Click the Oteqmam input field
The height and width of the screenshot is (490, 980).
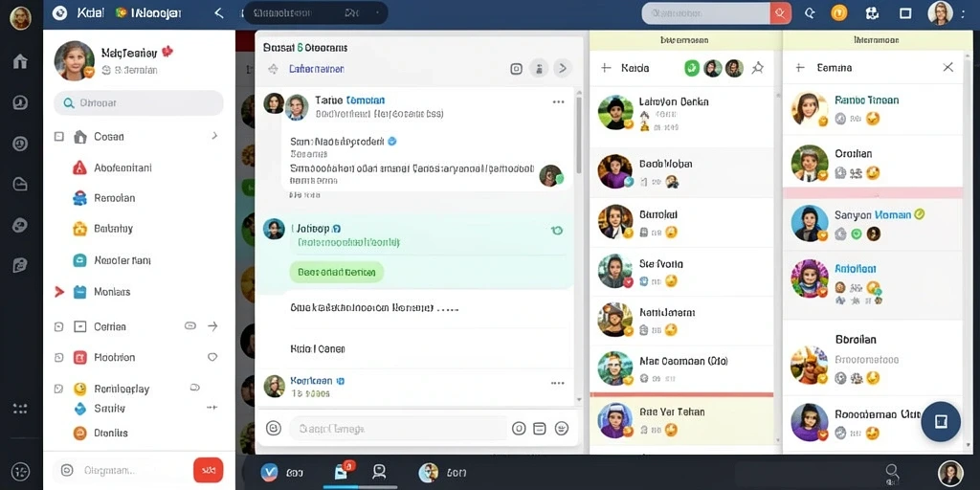tap(122, 470)
